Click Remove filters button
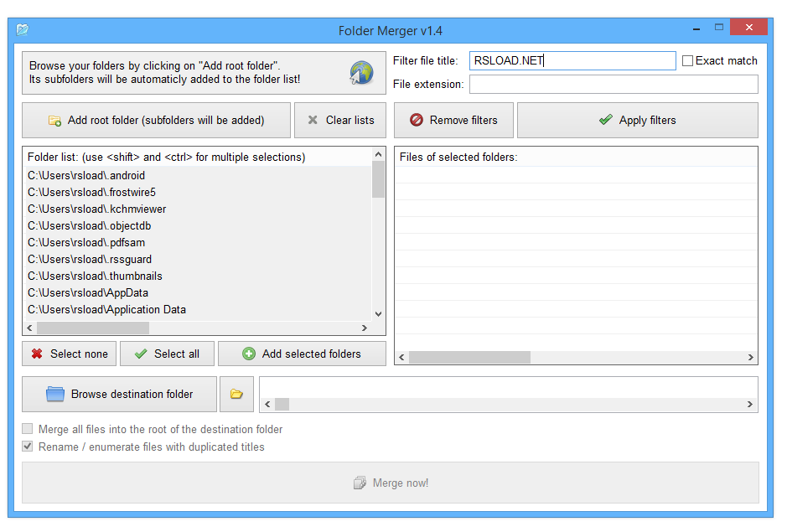 (x=453, y=121)
